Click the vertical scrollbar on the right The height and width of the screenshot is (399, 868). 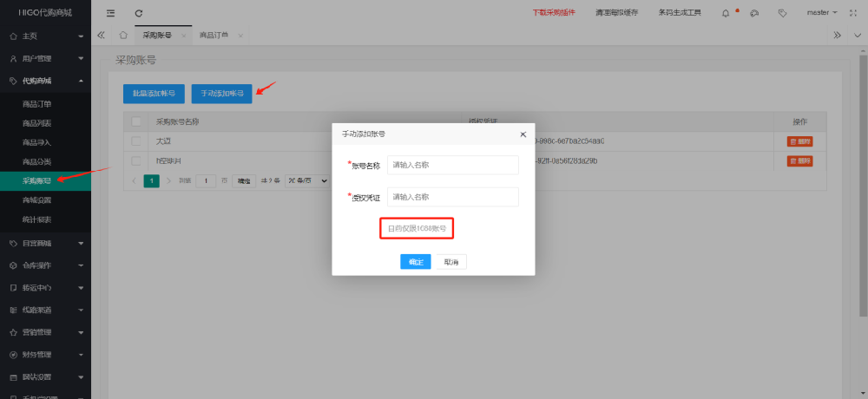click(x=863, y=186)
